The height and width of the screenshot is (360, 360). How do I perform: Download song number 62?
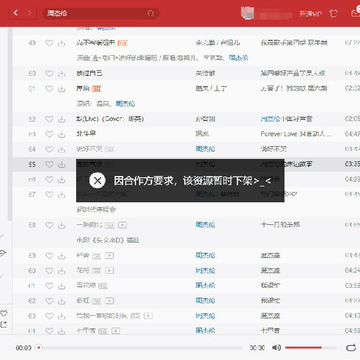coord(62,301)
